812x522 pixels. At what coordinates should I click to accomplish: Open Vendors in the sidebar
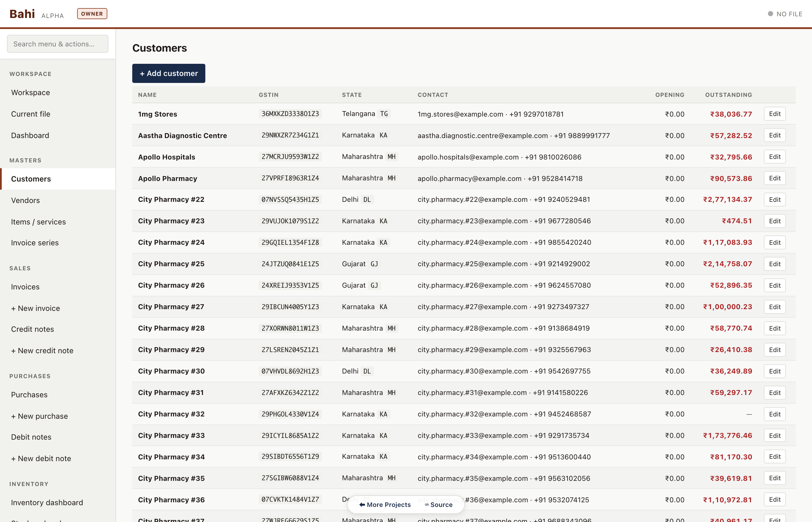point(26,200)
